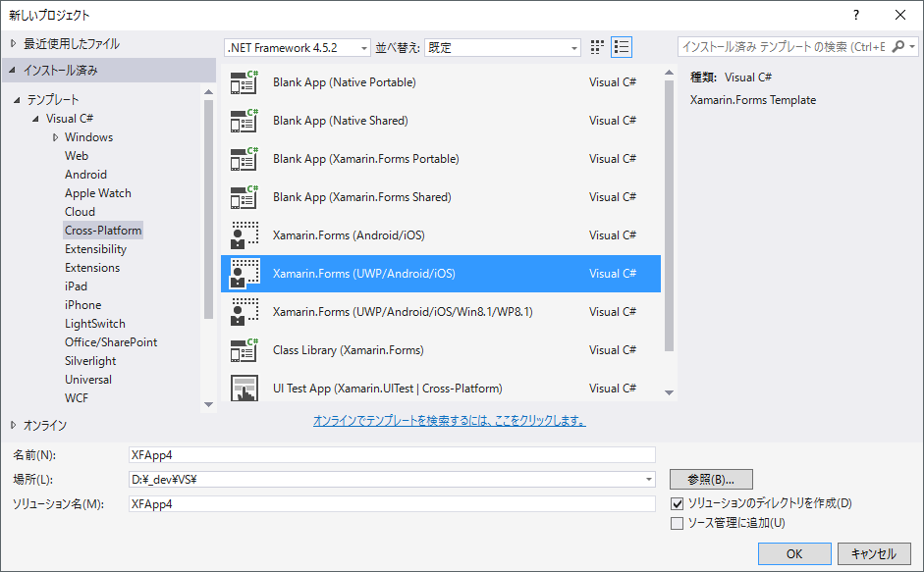
Task: Open the help question mark button
Action: pyautogui.click(x=856, y=16)
